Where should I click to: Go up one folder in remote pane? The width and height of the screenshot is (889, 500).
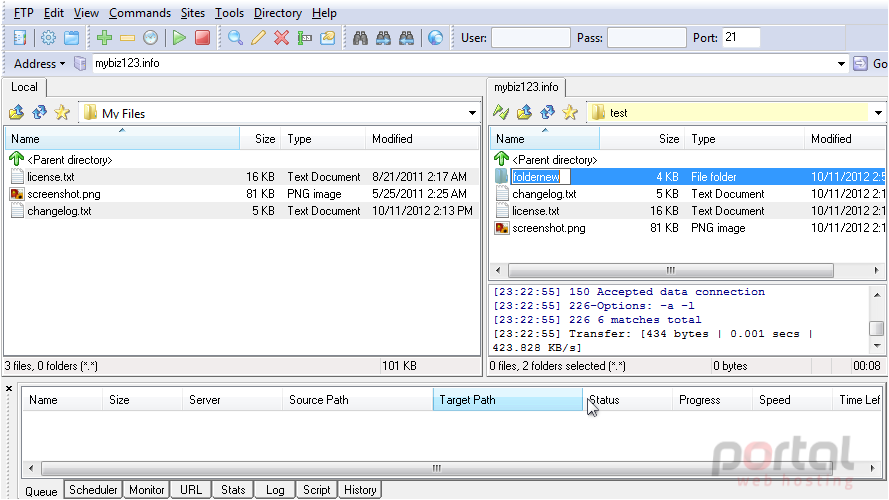pos(524,112)
